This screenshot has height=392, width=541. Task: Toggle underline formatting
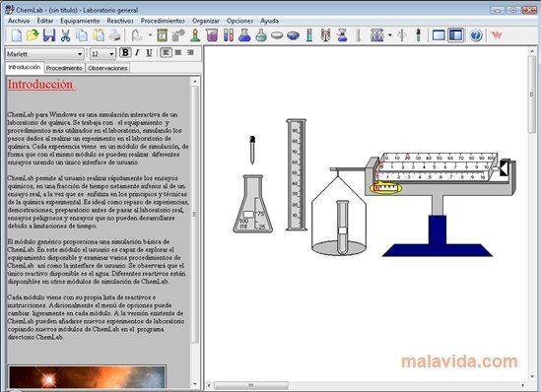coord(149,53)
